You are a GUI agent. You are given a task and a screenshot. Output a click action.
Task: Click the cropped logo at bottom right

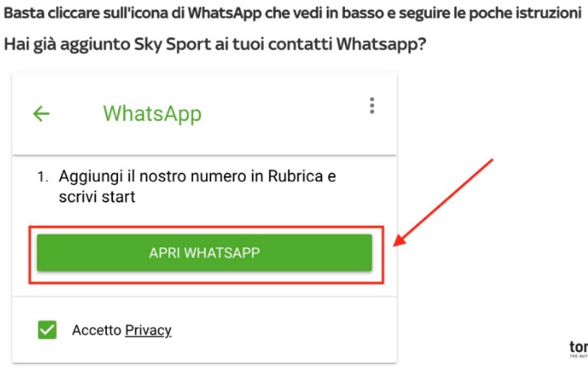(x=579, y=349)
